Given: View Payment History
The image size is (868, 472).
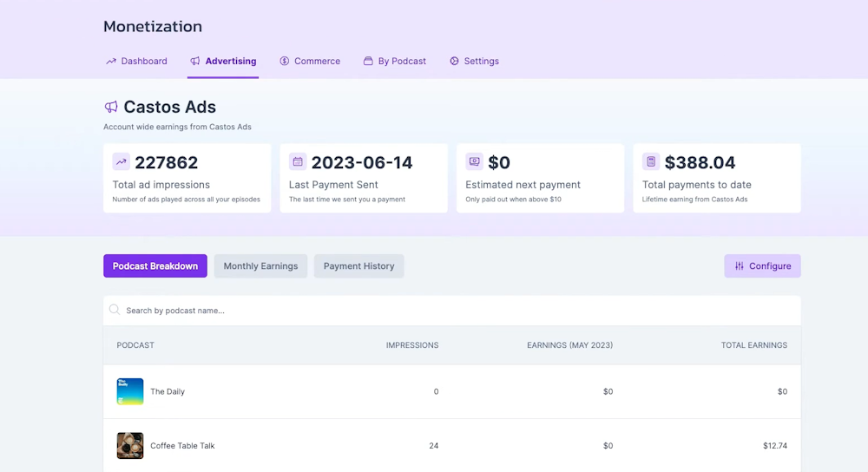Looking at the screenshot, I should (358, 266).
